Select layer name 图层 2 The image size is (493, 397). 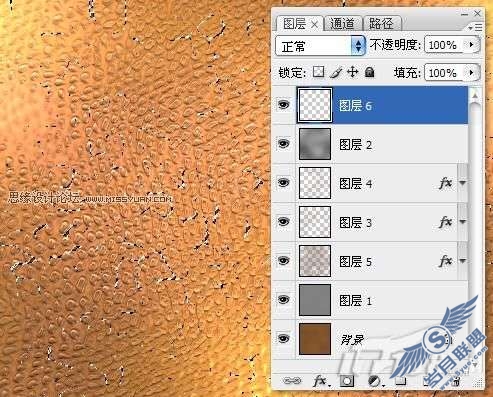(355, 145)
